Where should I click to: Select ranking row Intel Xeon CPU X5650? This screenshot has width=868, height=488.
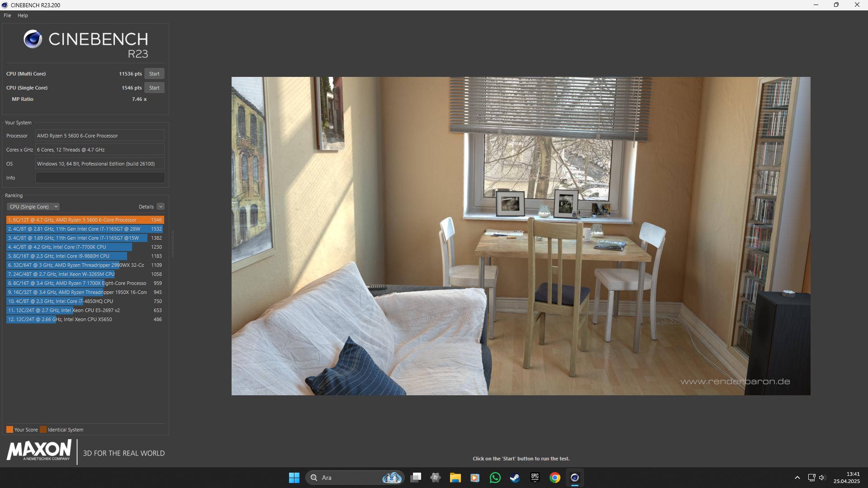(x=85, y=319)
